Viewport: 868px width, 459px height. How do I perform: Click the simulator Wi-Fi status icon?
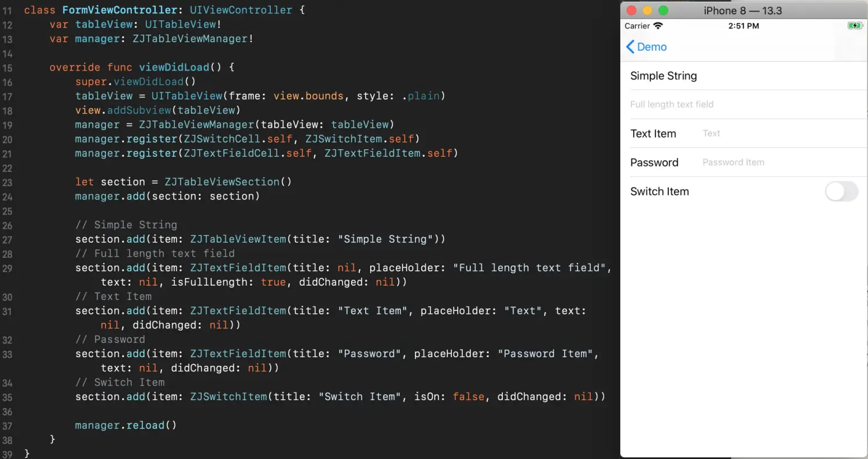click(658, 26)
